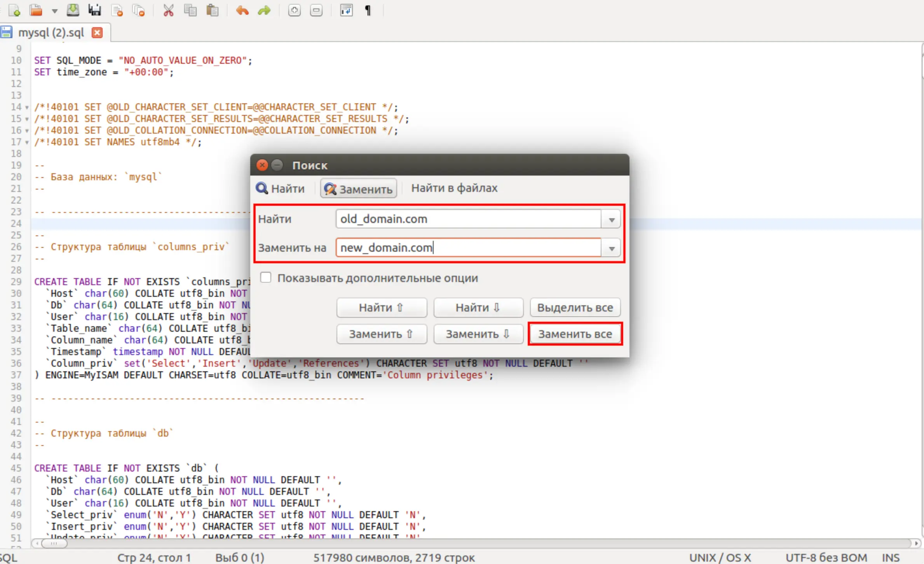This screenshot has height=564, width=924.
Task: Click Заменить up arrow button
Action: [382, 334]
